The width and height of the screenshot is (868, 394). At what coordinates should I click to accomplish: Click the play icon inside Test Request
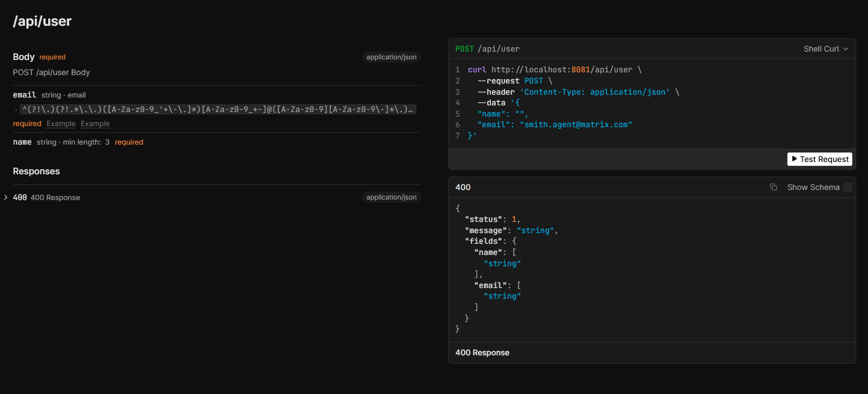click(x=795, y=159)
